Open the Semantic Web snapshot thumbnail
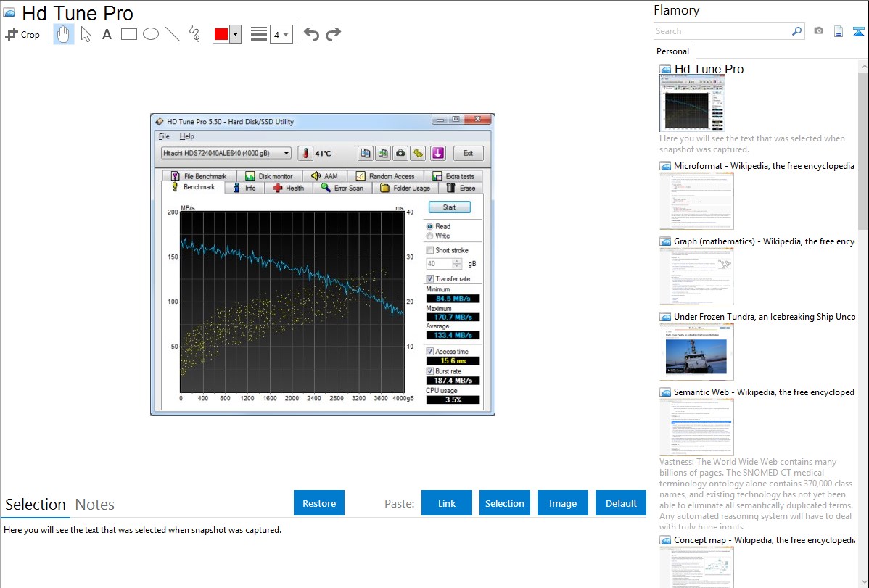Screen dimensions: 869x588 [696, 427]
